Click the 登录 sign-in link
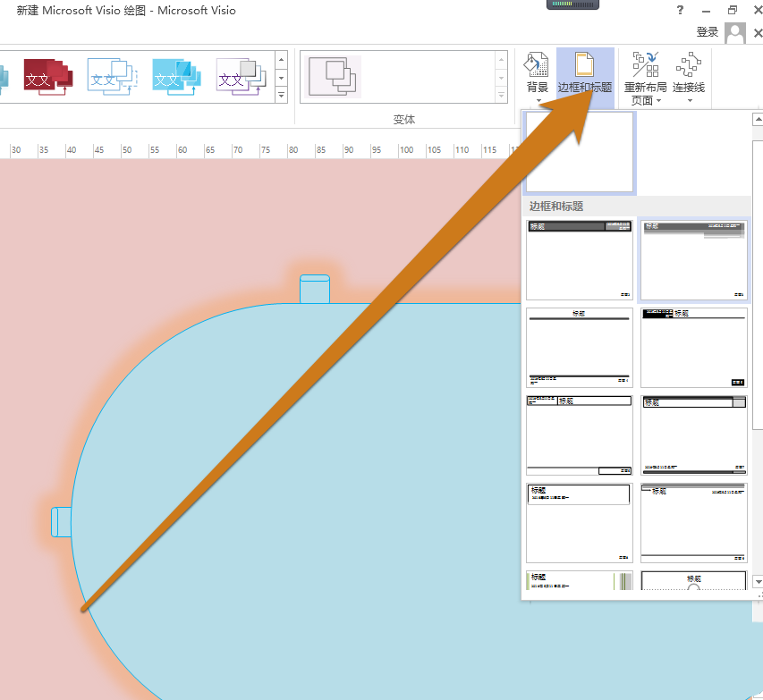This screenshot has width=763, height=700. coord(708,30)
